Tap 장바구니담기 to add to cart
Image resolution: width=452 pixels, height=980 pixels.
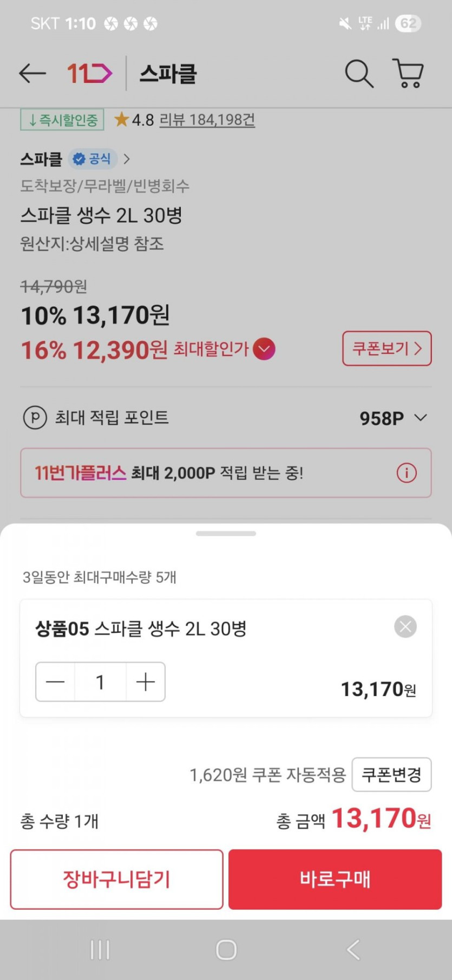[x=116, y=879]
